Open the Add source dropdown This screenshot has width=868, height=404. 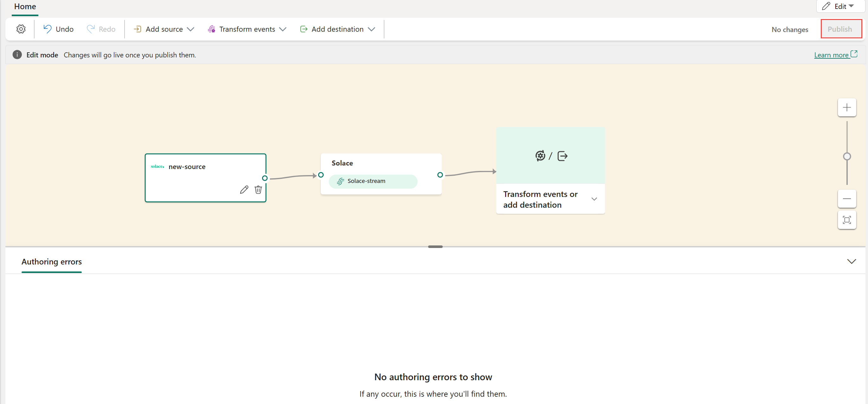(x=164, y=29)
